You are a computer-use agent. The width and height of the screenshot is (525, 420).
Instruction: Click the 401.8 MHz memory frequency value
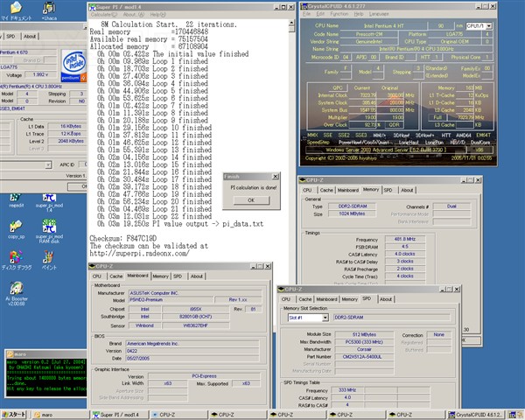(x=405, y=239)
